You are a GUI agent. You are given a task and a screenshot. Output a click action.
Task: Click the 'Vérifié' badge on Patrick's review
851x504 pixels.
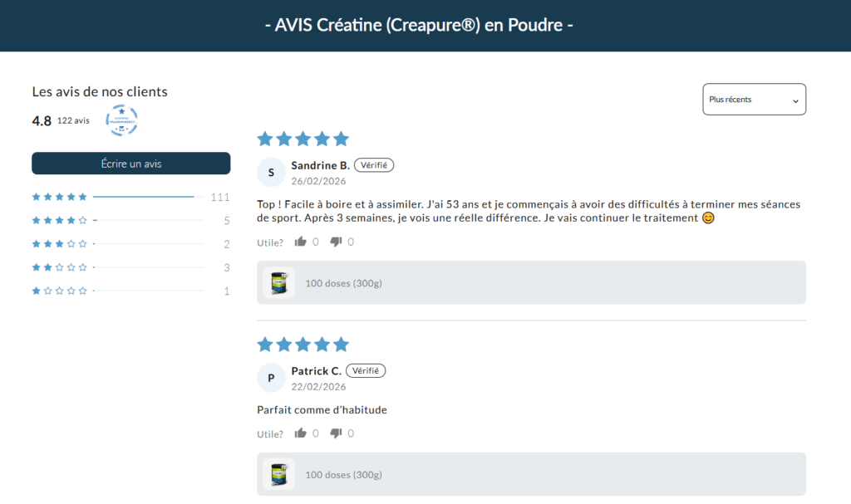click(x=366, y=370)
